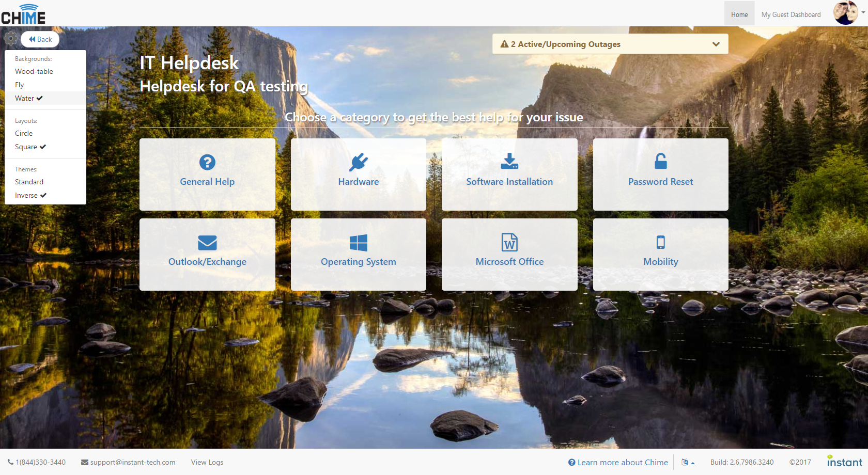Open View Logs in the footer
The width and height of the screenshot is (868, 475).
point(207,462)
